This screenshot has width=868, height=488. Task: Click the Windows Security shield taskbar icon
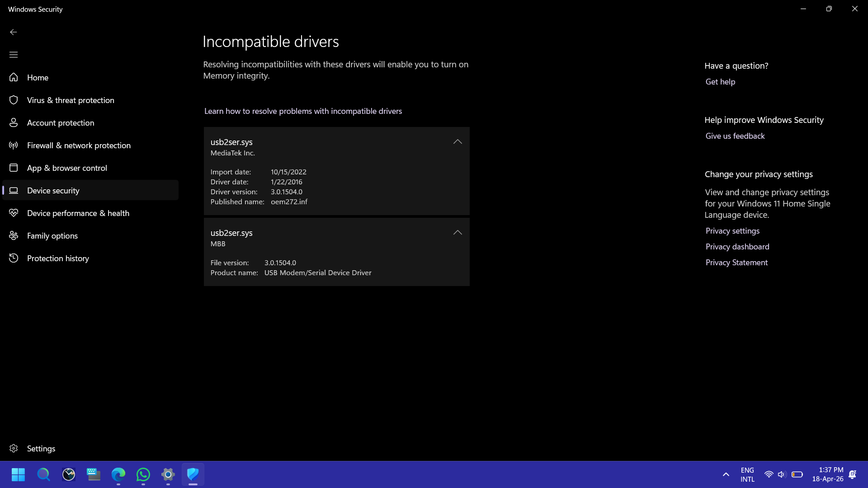click(x=193, y=474)
